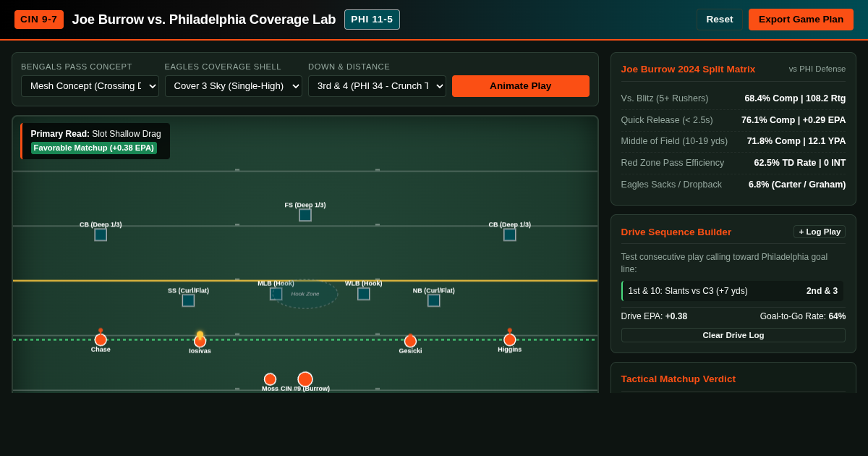Select the Iosivas slot receiver marker
The height and width of the screenshot is (456, 868).
200,341
